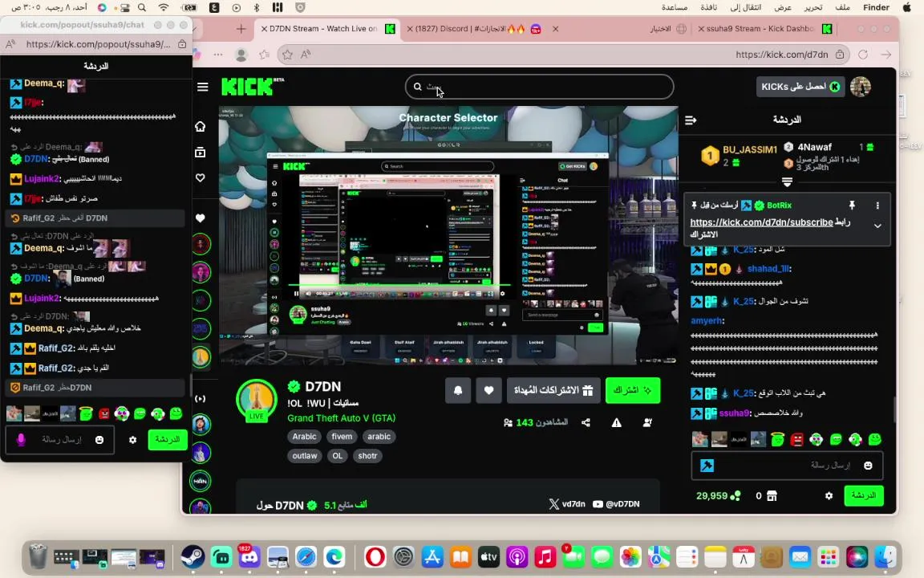Open a new browser tab with plus
The image size is (924, 578).
241,28
